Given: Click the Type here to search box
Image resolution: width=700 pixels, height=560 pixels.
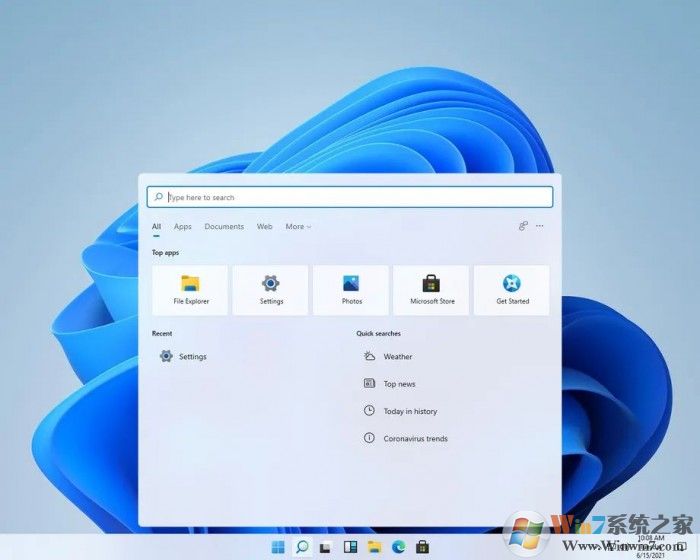Looking at the screenshot, I should 350,197.
